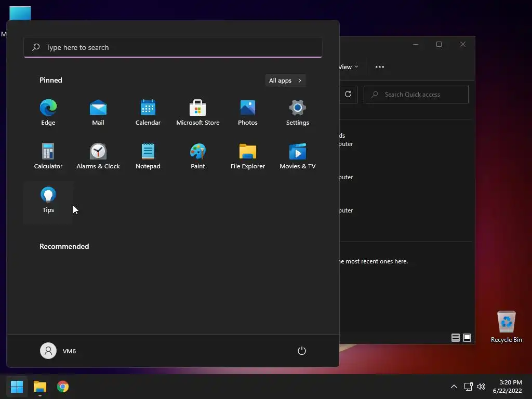
Task: Open the VM6 user account menu
Action: pyautogui.click(x=58, y=351)
